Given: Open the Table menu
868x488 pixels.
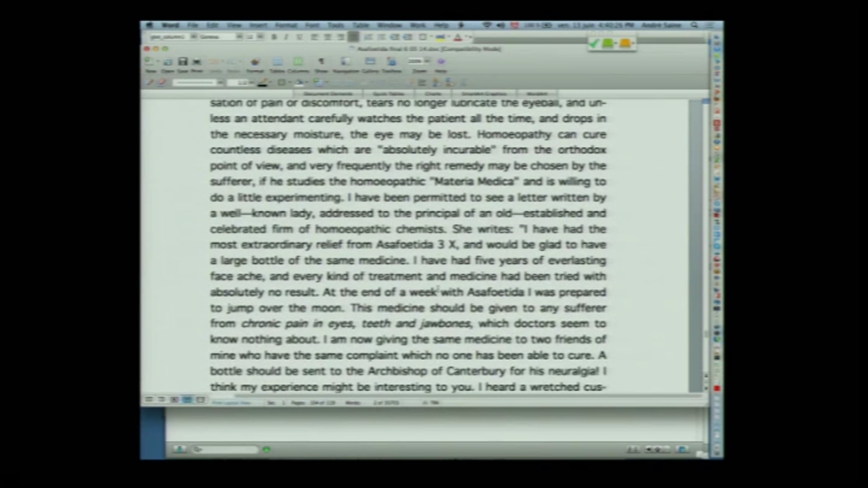Looking at the screenshot, I should point(361,25).
